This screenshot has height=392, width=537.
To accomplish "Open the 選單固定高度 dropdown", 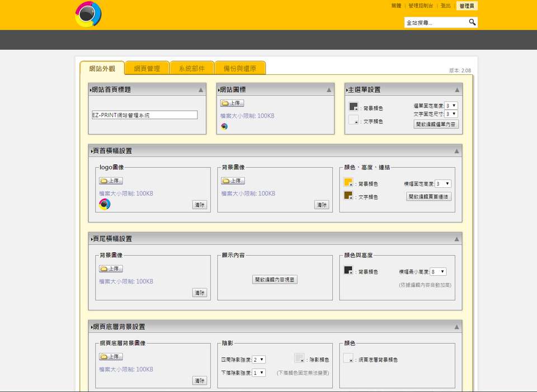I will click(x=451, y=105).
